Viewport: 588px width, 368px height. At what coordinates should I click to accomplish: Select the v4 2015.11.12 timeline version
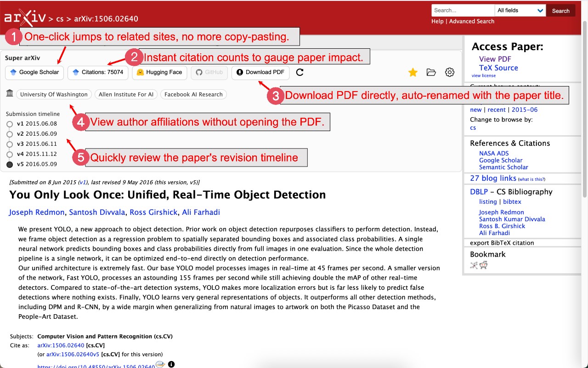tap(31, 154)
